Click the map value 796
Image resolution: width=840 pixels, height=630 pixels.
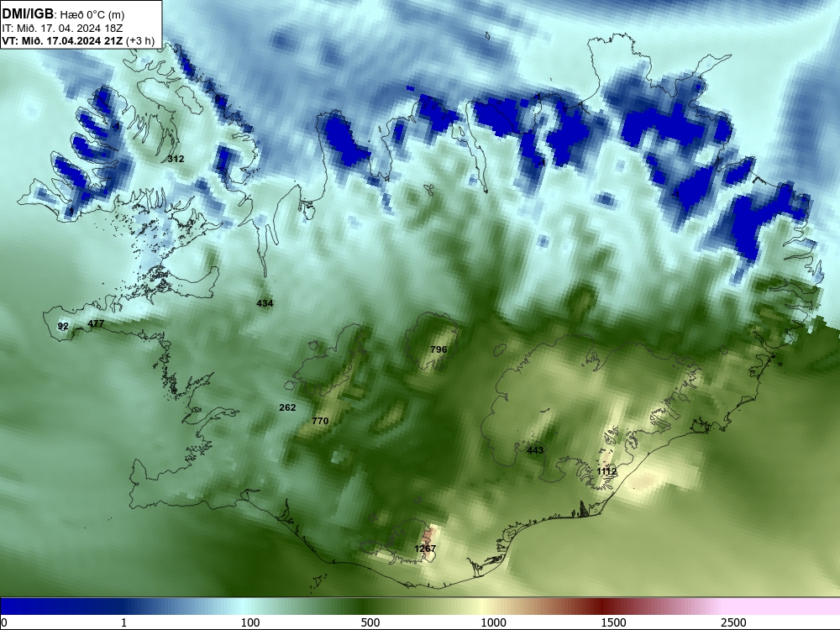438,349
